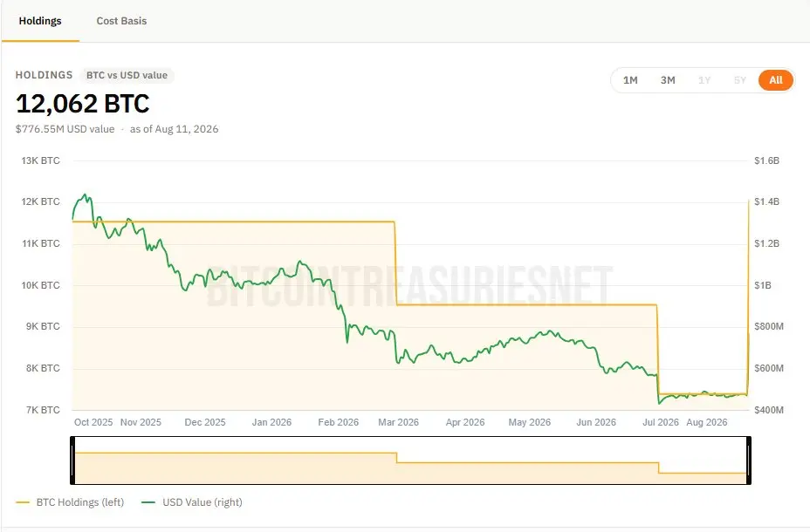Click the $1.4B right axis label
The image size is (810, 532).
pos(766,201)
